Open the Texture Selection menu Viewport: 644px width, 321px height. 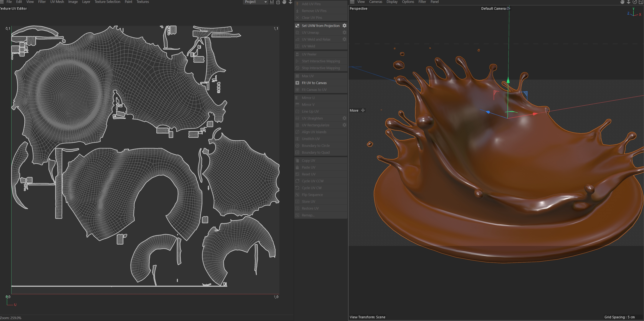[x=107, y=2]
